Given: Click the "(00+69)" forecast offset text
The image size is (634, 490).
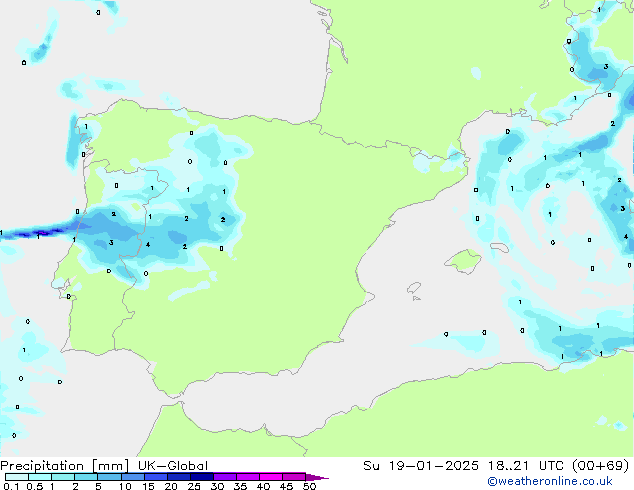Looking at the screenshot, I should point(600,466).
